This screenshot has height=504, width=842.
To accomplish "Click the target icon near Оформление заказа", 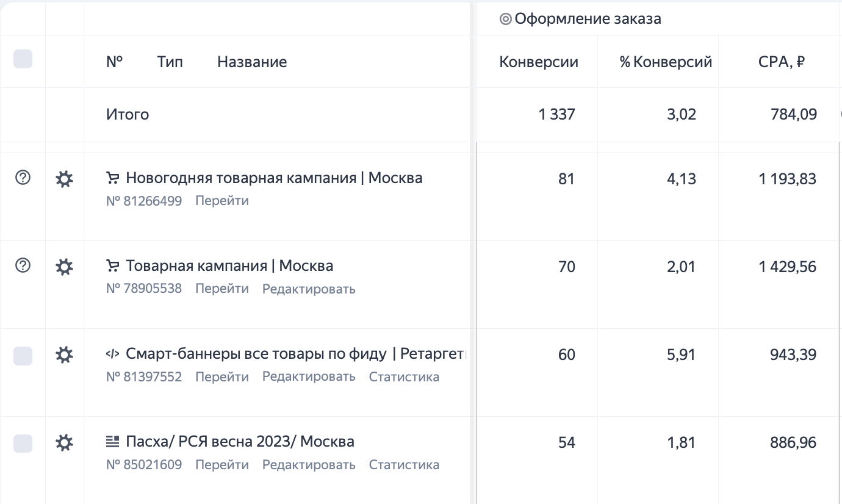I will tap(505, 19).
